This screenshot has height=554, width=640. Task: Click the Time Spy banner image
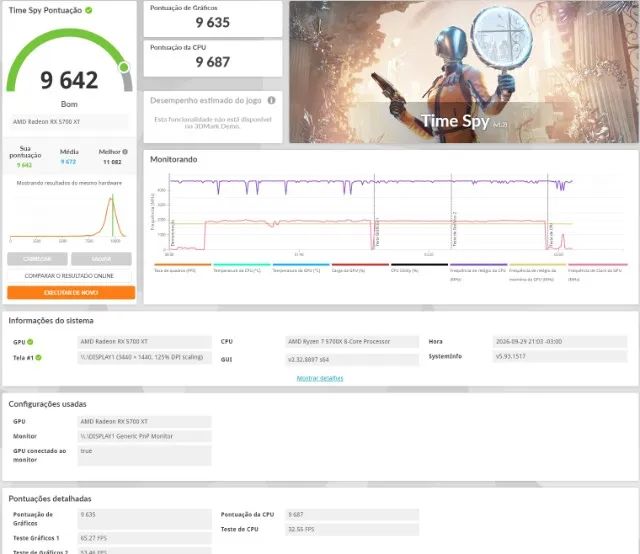[464, 72]
